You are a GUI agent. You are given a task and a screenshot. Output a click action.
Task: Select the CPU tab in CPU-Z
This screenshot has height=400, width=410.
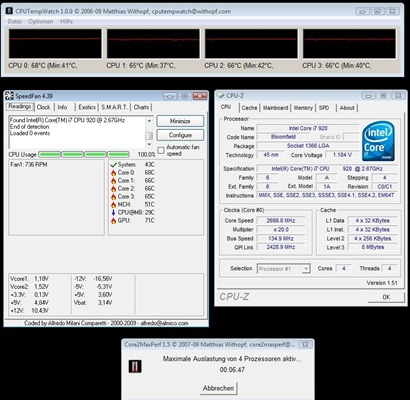226,107
